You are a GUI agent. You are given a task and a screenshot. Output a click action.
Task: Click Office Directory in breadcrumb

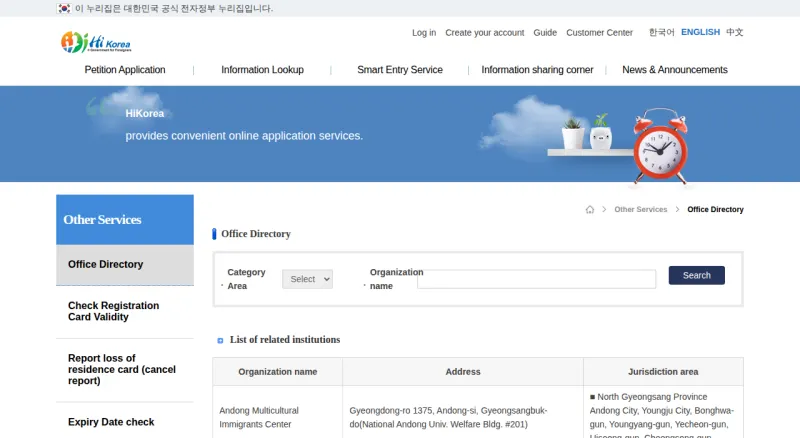pos(715,210)
